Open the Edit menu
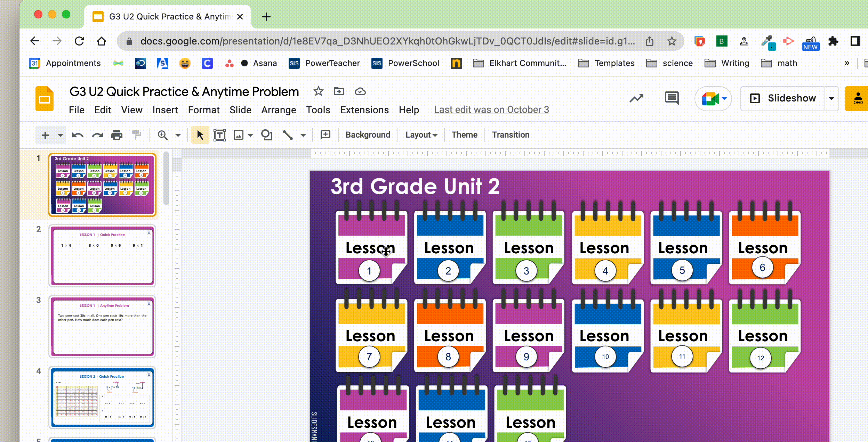Viewport: 868px width, 442px height. (x=103, y=110)
